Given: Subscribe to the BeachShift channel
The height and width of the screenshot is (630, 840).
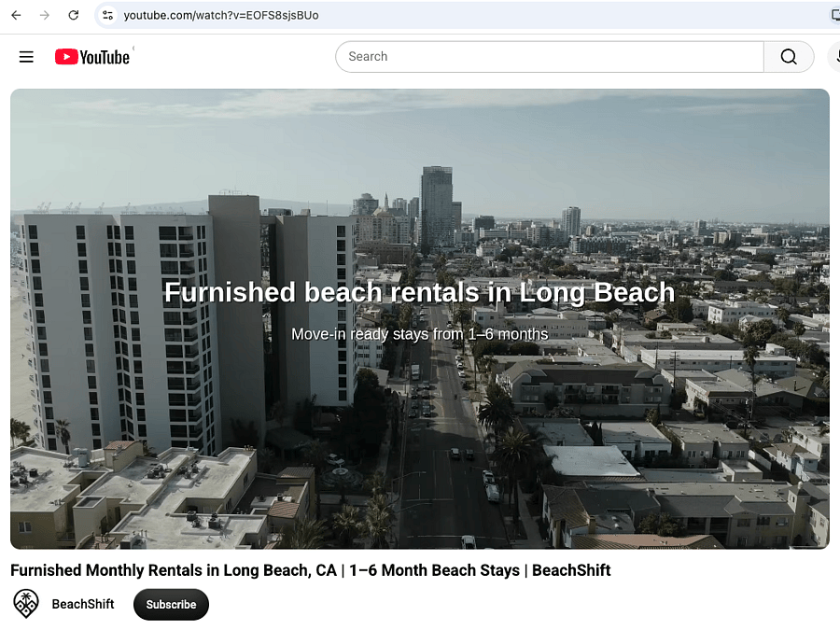Looking at the screenshot, I should (171, 604).
